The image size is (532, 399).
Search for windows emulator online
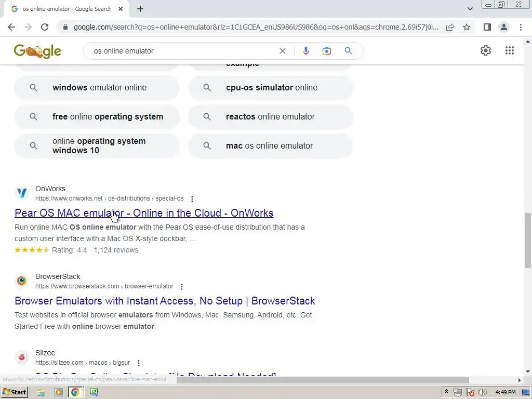(x=97, y=87)
